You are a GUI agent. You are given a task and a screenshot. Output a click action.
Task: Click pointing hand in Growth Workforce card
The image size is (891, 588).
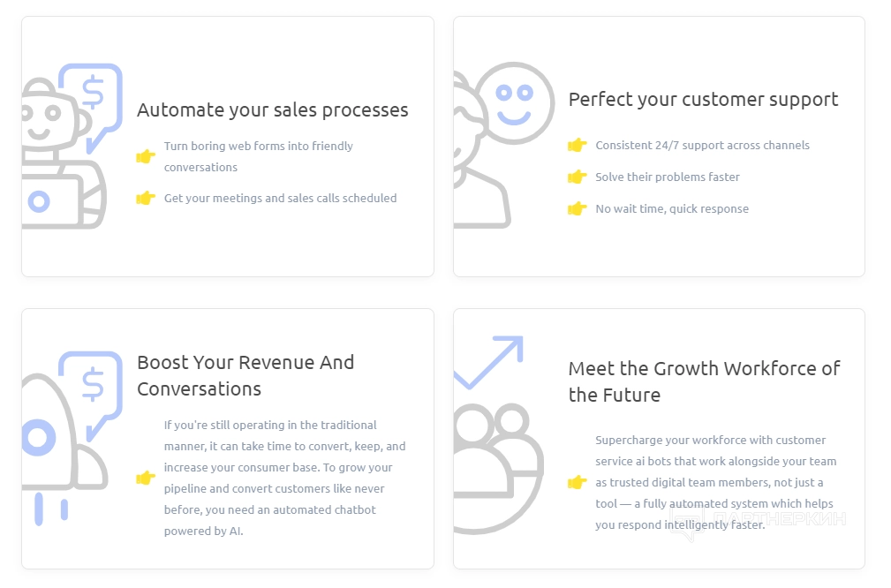coord(577,483)
